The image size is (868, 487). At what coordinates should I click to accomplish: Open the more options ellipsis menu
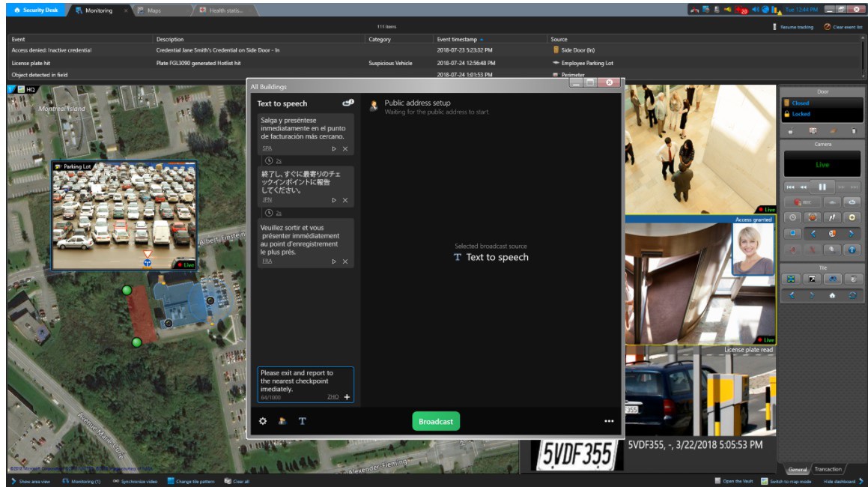tap(609, 421)
